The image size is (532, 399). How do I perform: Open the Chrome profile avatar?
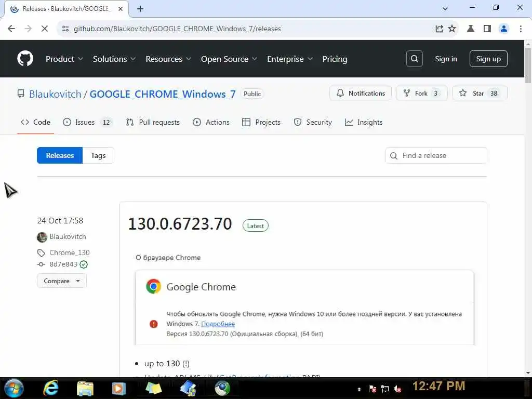click(504, 29)
